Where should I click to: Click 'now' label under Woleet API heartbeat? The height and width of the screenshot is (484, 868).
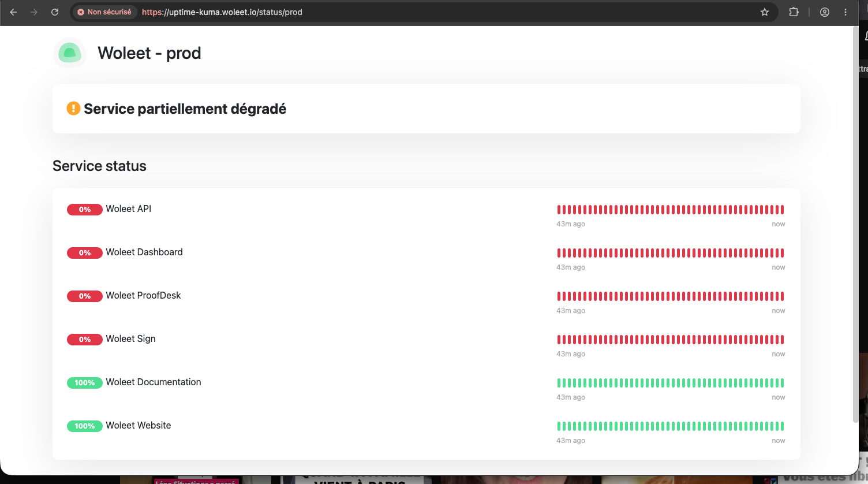[x=779, y=224]
